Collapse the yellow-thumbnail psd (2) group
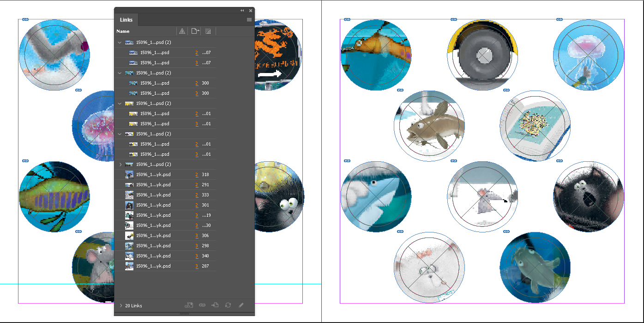This screenshot has height=323, width=644. [120, 104]
